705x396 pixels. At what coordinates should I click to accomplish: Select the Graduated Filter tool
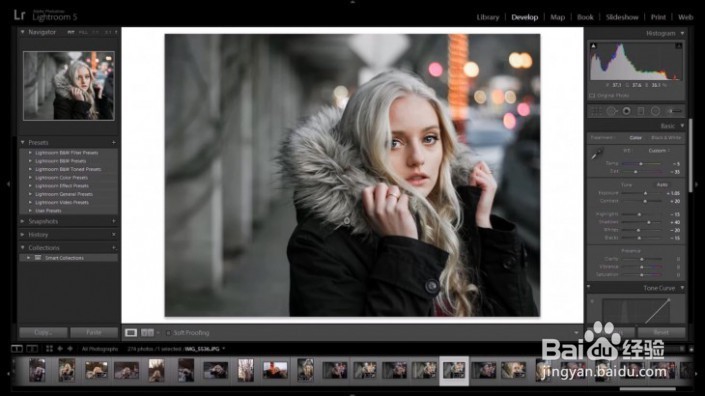pos(641,111)
